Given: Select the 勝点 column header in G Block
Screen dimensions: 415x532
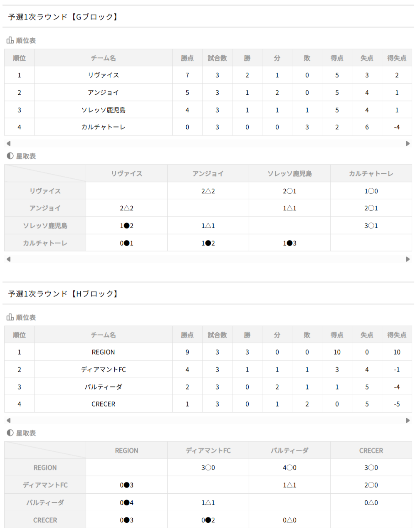Looking at the screenshot, I should click(187, 58).
